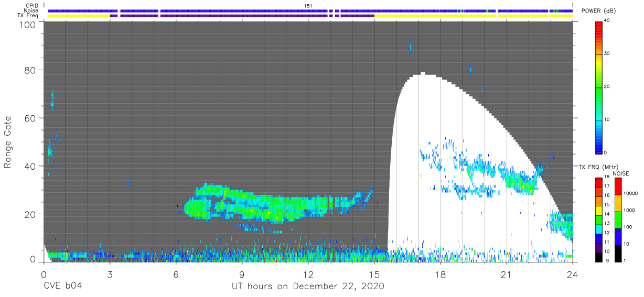Click the CPID row label at top
644x297 pixels.
point(32,5)
